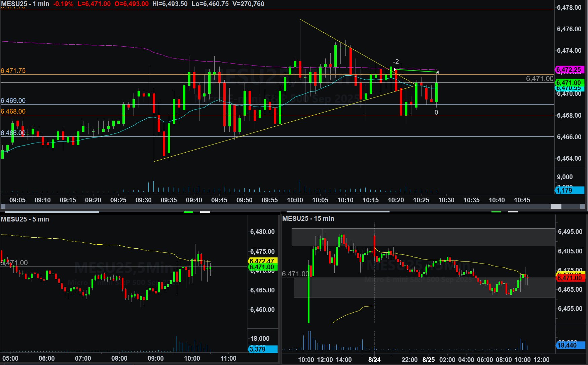Viewport: 588px width, 365px height.
Task: Select the orange 6,468.00 level label
Action: (x=13, y=111)
